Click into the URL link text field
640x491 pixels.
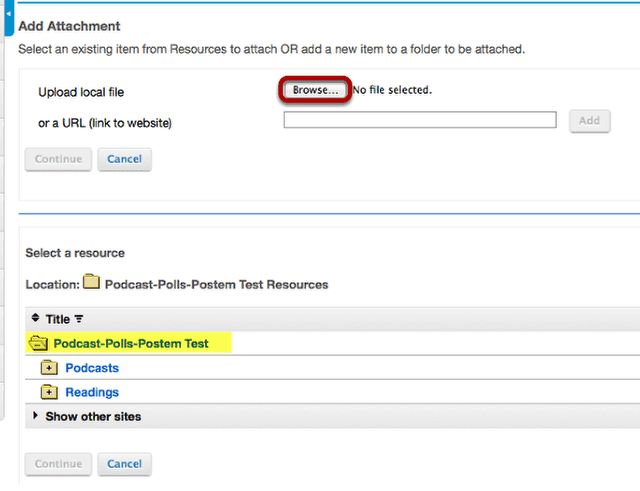[420, 120]
